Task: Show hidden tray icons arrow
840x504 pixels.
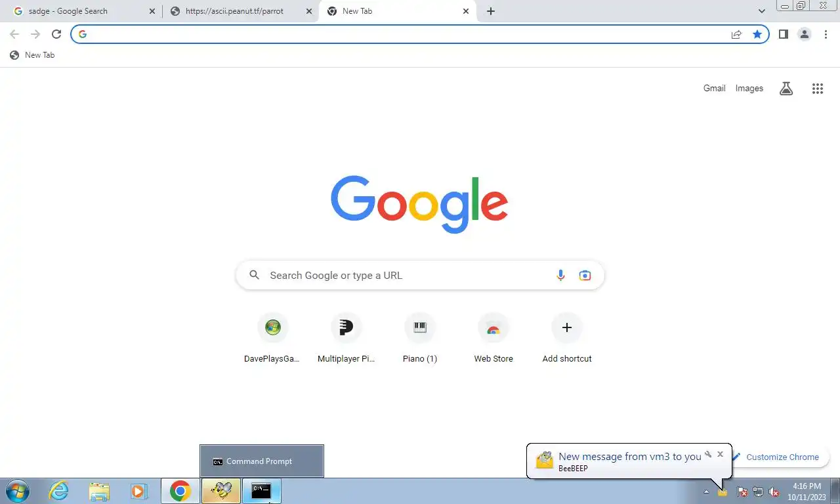Action: pyautogui.click(x=706, y=492)
